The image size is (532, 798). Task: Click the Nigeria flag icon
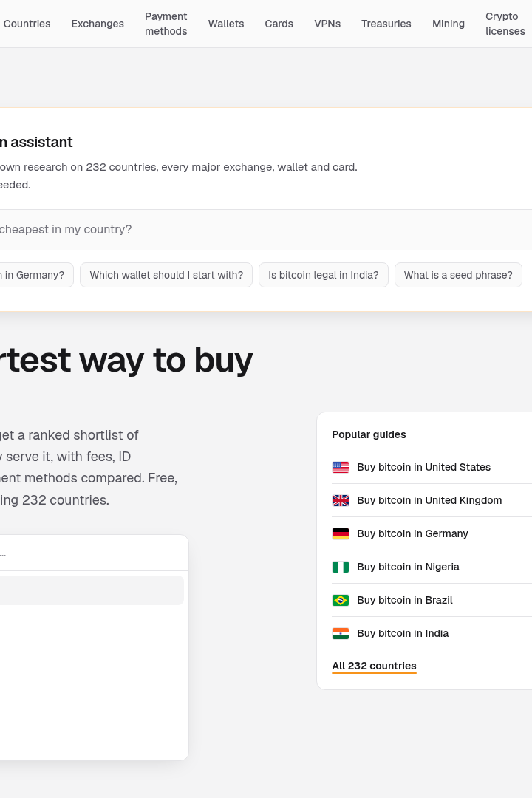[x=341, y=567]
